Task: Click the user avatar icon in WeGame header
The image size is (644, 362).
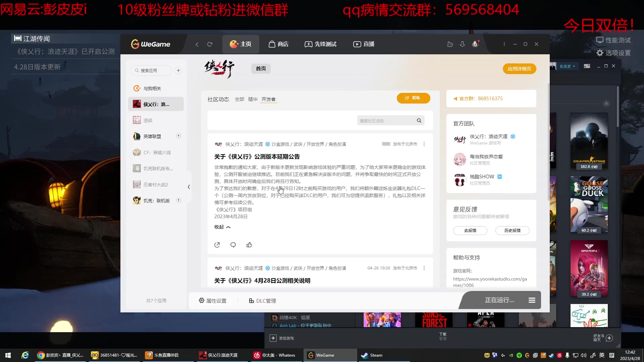Action: point(475,44)
